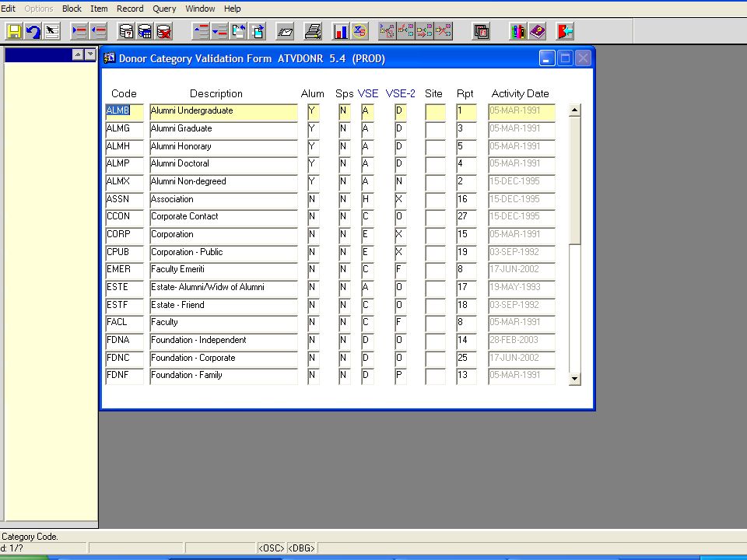Click the form title bar icon
Image resolution: width=747 pixels, height=560 pixels.
click(x=110, y=58)
